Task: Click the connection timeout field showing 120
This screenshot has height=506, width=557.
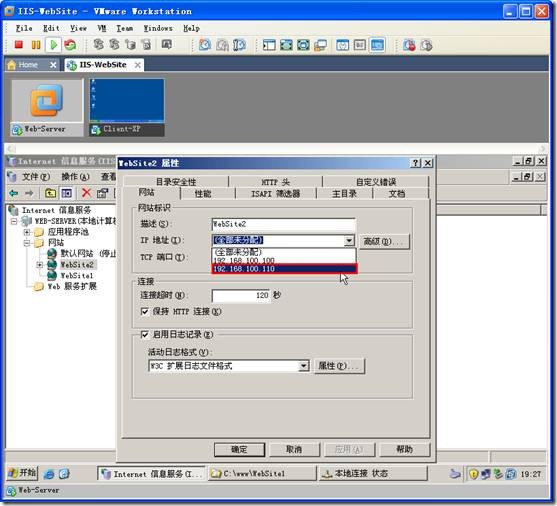Action: click(241, 295)
